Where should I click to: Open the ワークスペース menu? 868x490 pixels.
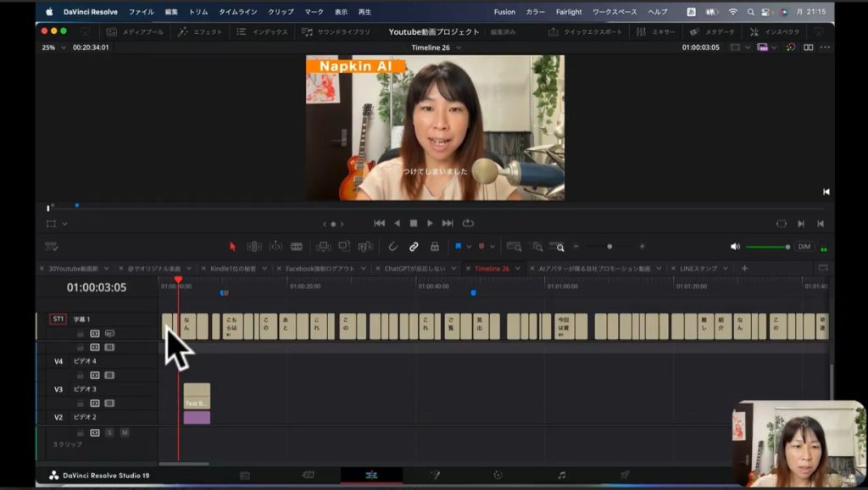coord(614,12)
